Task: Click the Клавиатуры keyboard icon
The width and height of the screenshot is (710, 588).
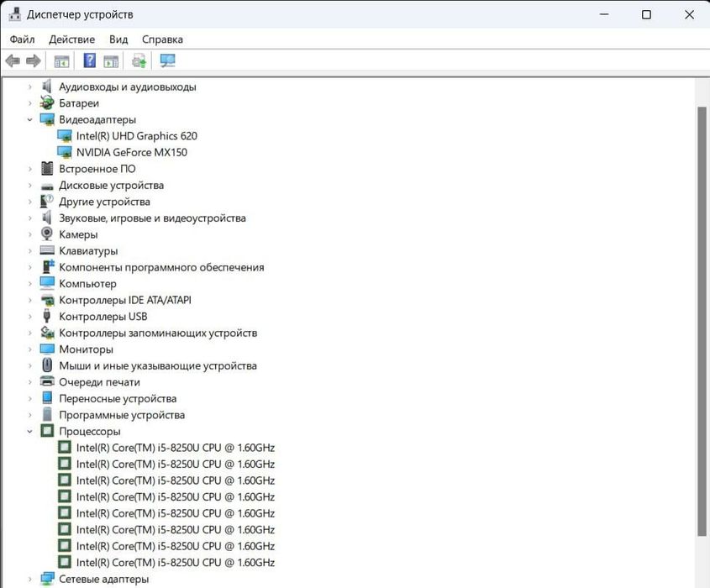Action: pos(47,249)
